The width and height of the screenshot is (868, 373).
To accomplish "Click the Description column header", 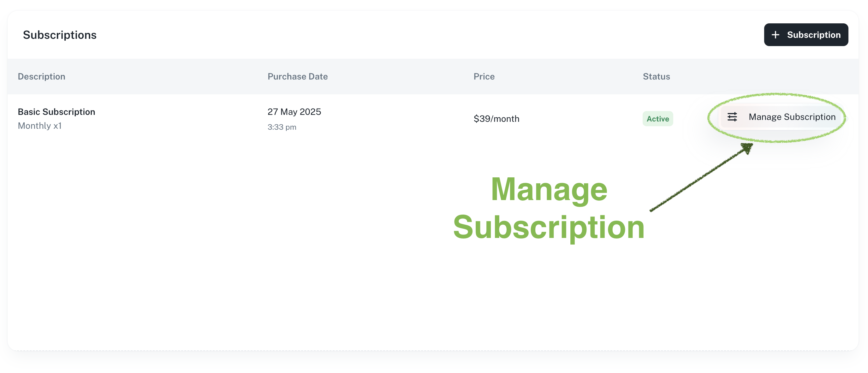I will 41,76.
